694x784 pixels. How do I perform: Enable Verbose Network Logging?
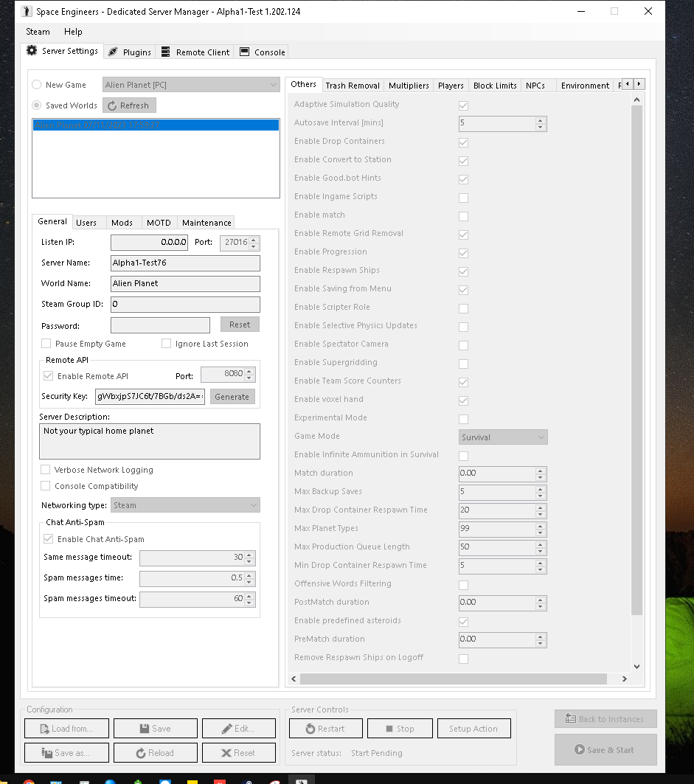46,470
